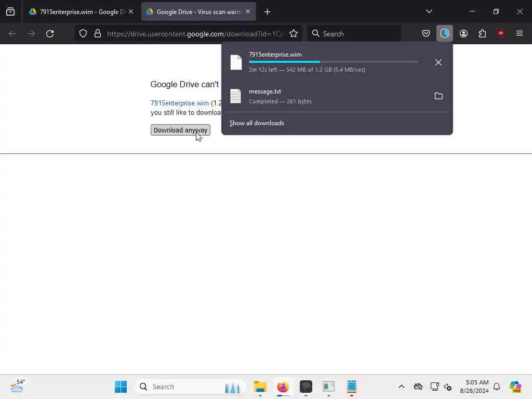Open the weather widget on taskbar

tap(17, 386)
